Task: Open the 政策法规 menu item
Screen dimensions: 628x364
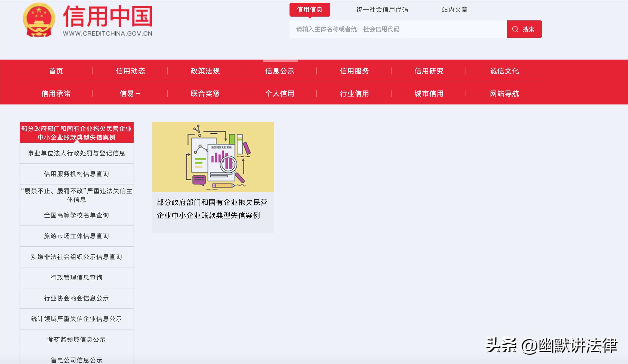Action: (x=205, y=71)
